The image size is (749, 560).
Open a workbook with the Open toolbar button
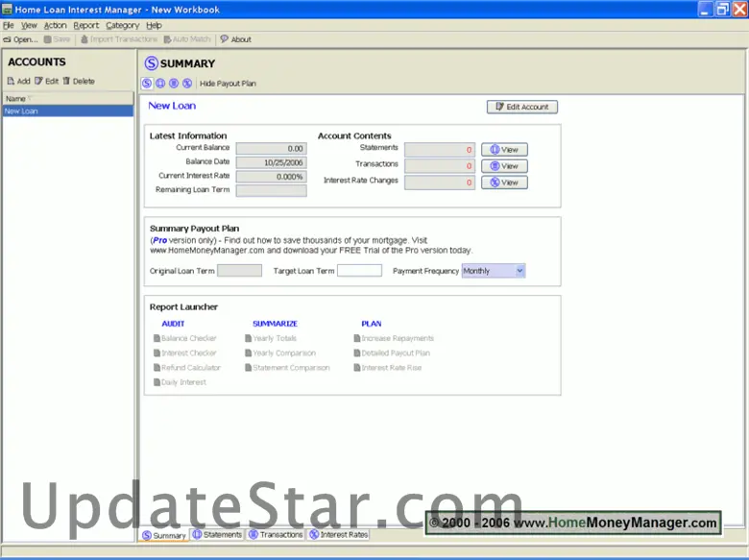pyautogui.click(x=20, y=39)
